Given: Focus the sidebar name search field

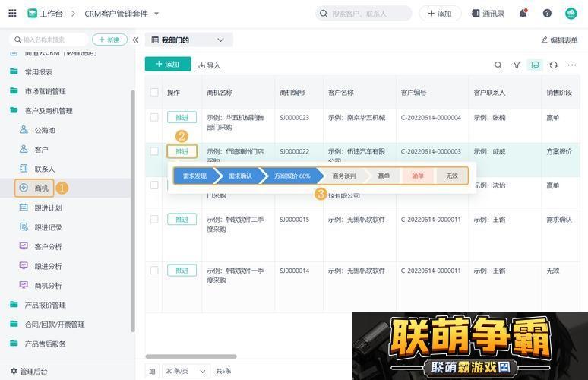Looking at the screenshot, I should [x=49, y=40].
